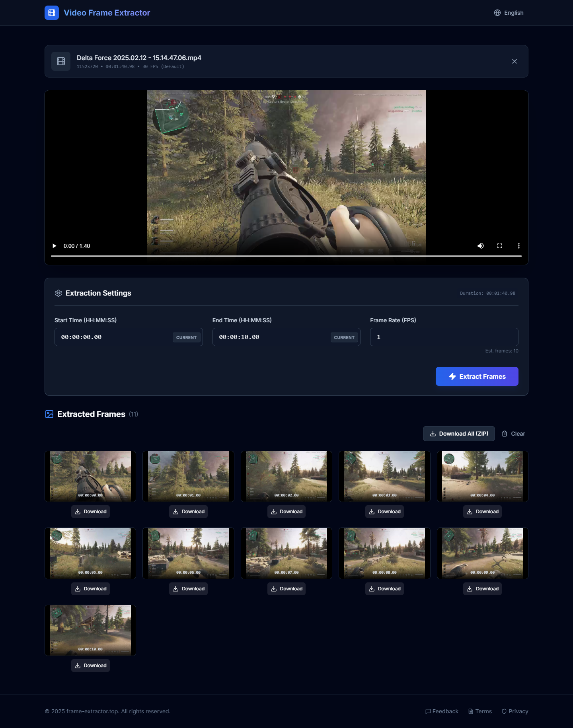Click the 1152x720 video metadata line
The height and width of the screenshot is (728, 573).
click(131, 66)
